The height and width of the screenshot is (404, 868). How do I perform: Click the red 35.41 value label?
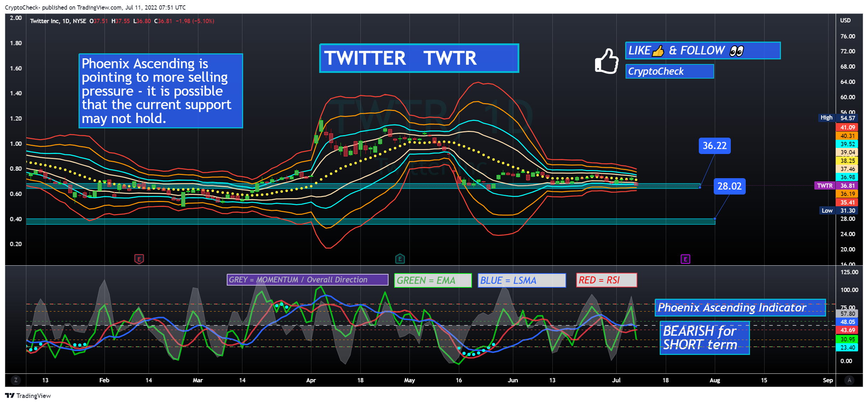coord(847,202)
